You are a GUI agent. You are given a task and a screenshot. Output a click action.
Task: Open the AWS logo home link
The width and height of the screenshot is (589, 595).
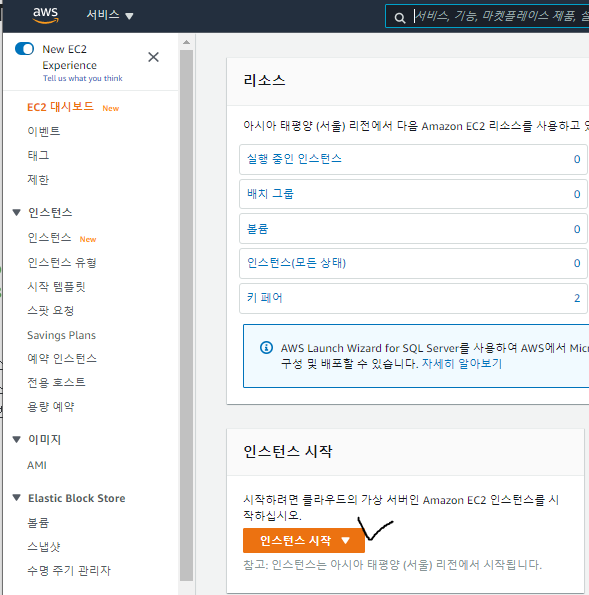pyautogui.click(x=46, y=16)
